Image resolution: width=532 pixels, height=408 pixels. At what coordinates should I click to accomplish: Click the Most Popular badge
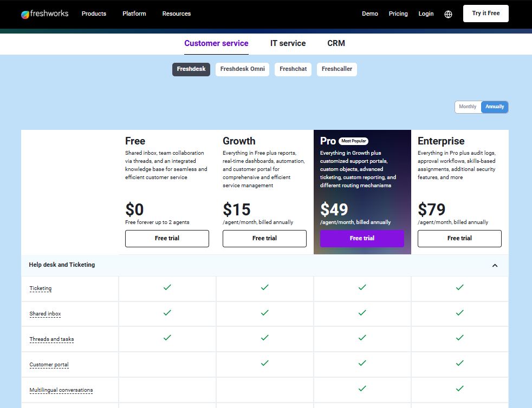pyautogui.click(x=354, y=141)
